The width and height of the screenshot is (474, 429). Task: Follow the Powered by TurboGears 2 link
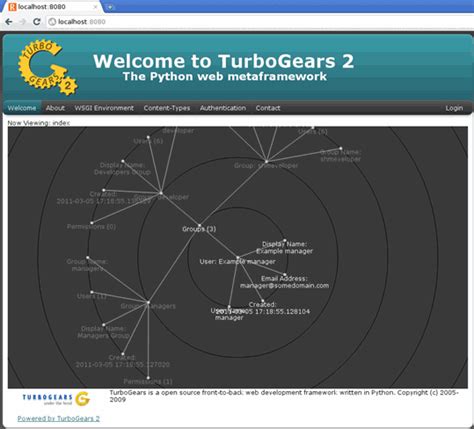(59, 419)
